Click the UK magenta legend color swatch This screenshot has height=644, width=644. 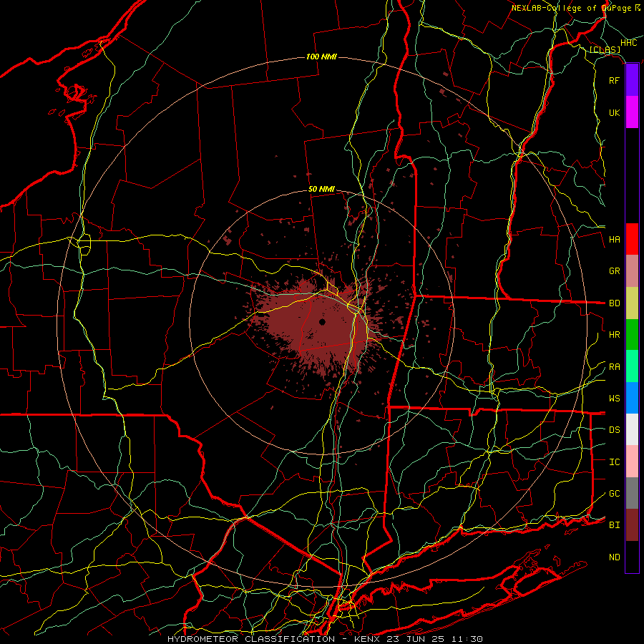pyautogui.click(x=632, y=112)
